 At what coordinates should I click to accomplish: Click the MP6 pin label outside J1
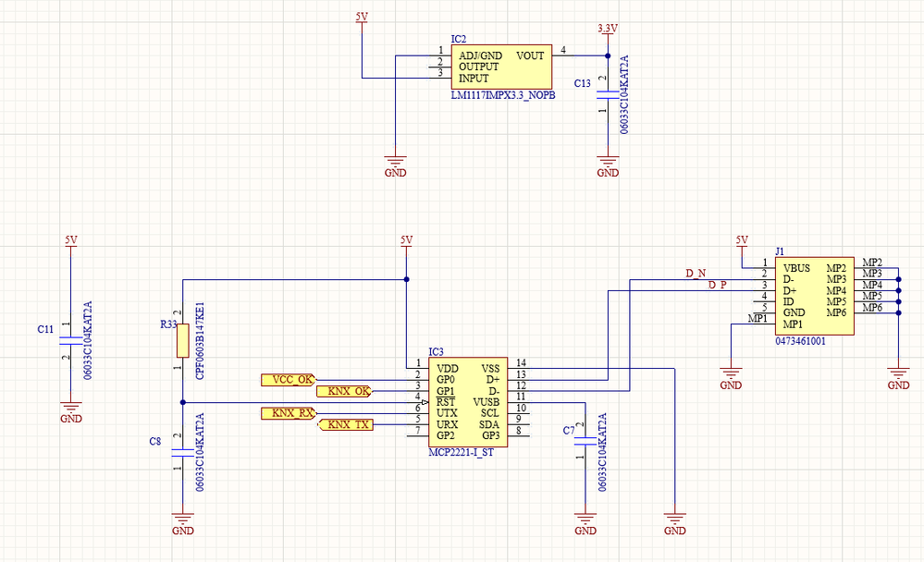(x=872, y=308)
